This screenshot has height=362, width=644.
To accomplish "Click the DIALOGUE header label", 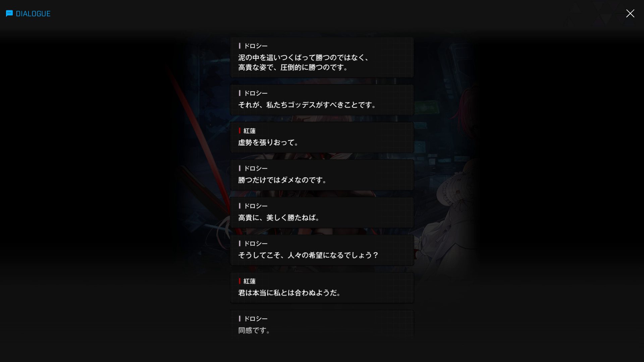I will pos(33,14).
